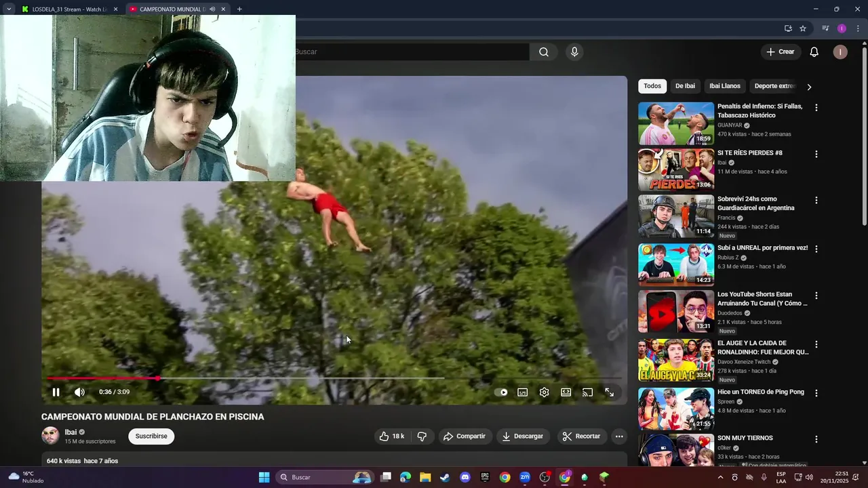Screen dimensions: 868x488
Task: Open the Ibai channel avatar
Action: [50, 436]
